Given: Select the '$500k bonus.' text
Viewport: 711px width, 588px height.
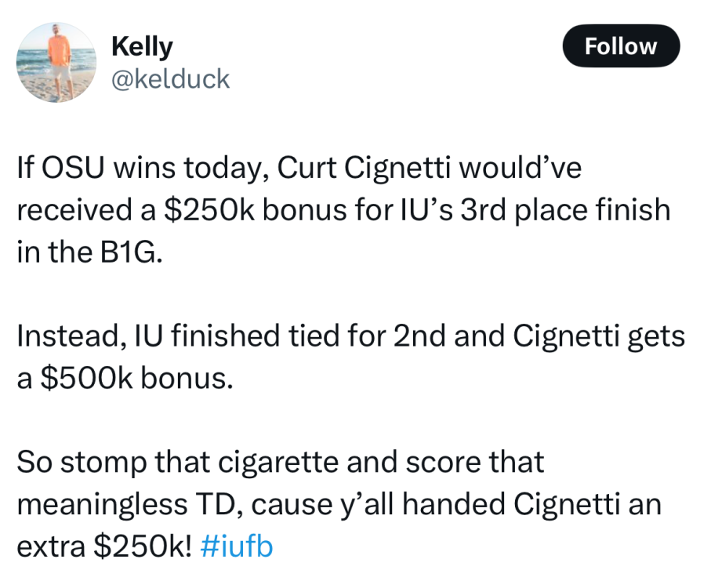Looking at the screenshot, I should [x=137, y=378].
